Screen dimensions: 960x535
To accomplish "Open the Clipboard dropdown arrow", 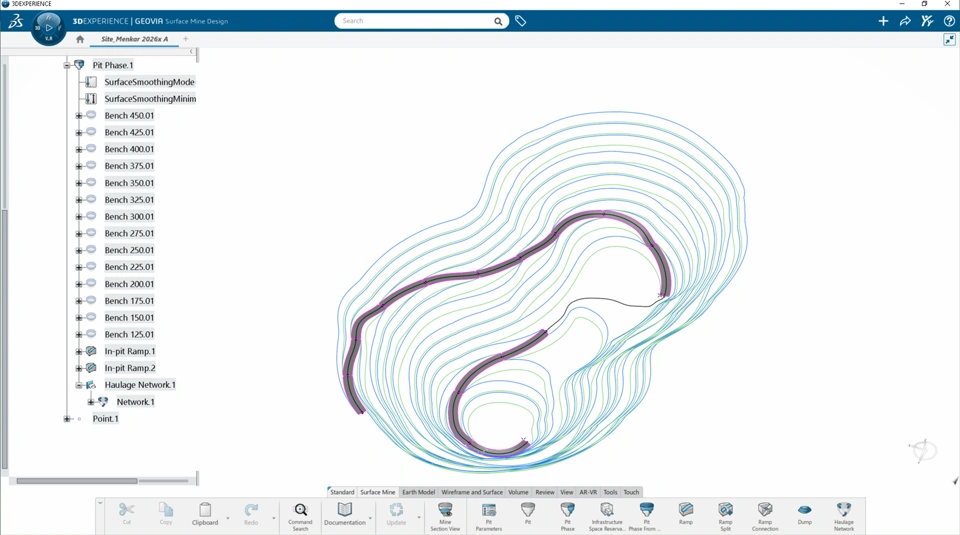I will (x=228, y=518).
